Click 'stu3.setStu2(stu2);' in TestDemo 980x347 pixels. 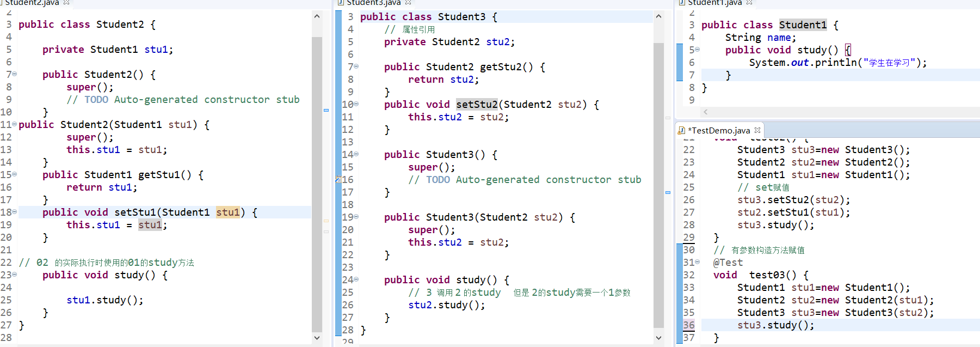pyautogui.click(x=794, y=200)
